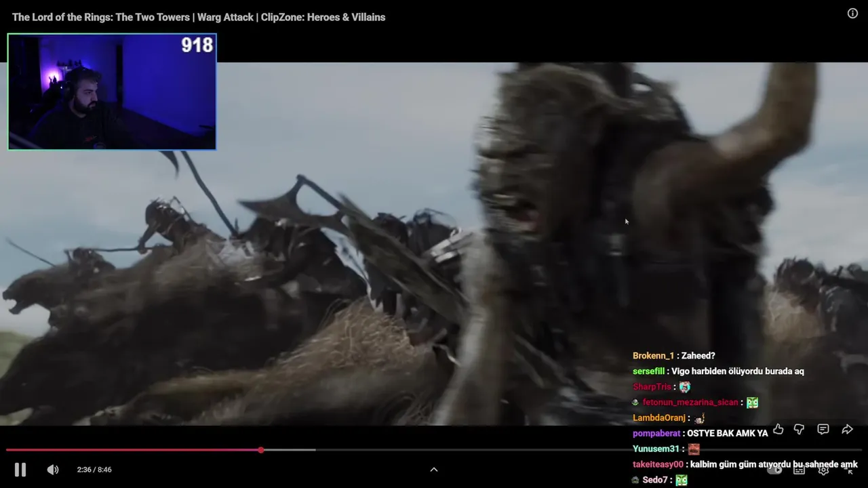Image resolution: width=868 pixels, height=488 pixels.
Task: Click the 2:36 / 8:46 time display
Action: (x=94, y=470)
